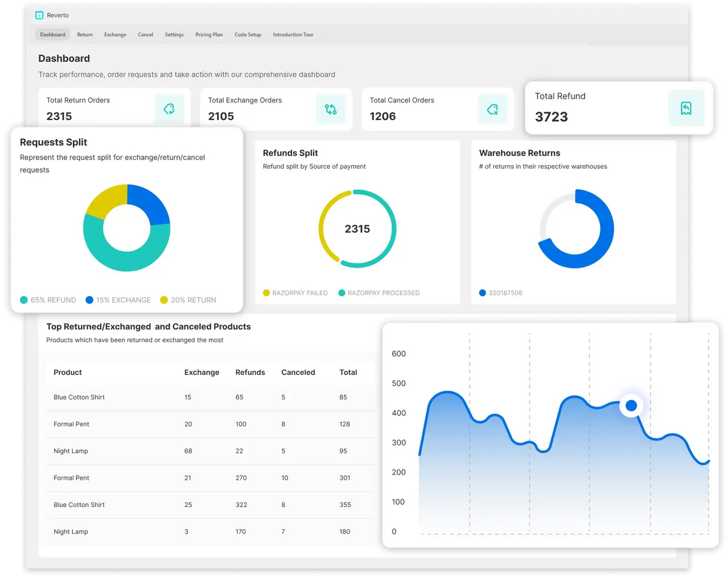This screenshot has width=728, height=577.
Task: Click the Total Refund receipt icon
Action: tap(686, 108)
